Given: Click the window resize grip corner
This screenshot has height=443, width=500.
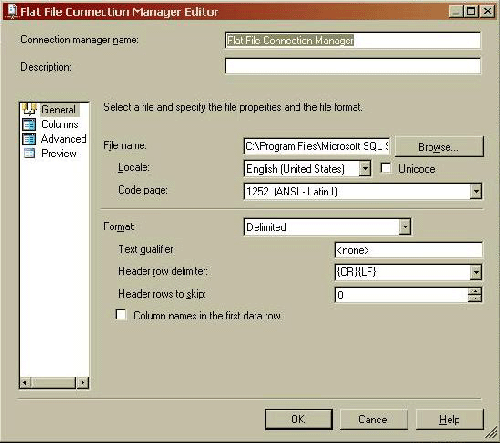Looking at the screenshot, I should pos(491,433).
